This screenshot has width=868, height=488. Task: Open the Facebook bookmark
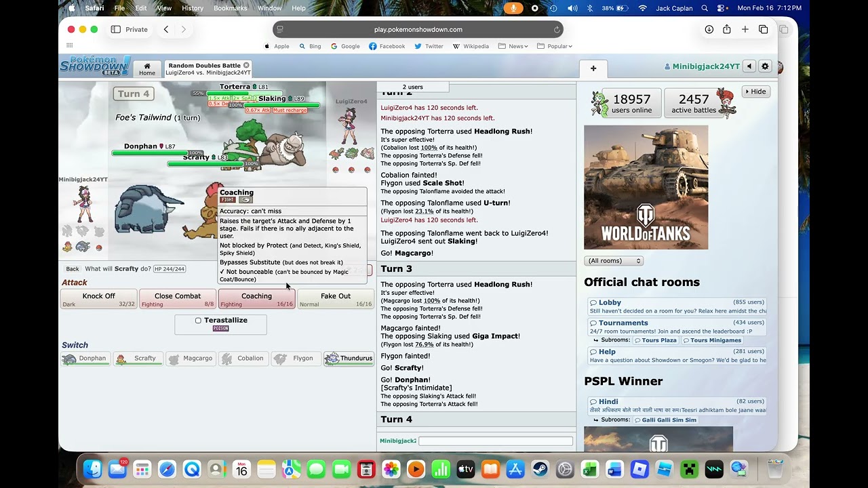(x=387, y=46)
